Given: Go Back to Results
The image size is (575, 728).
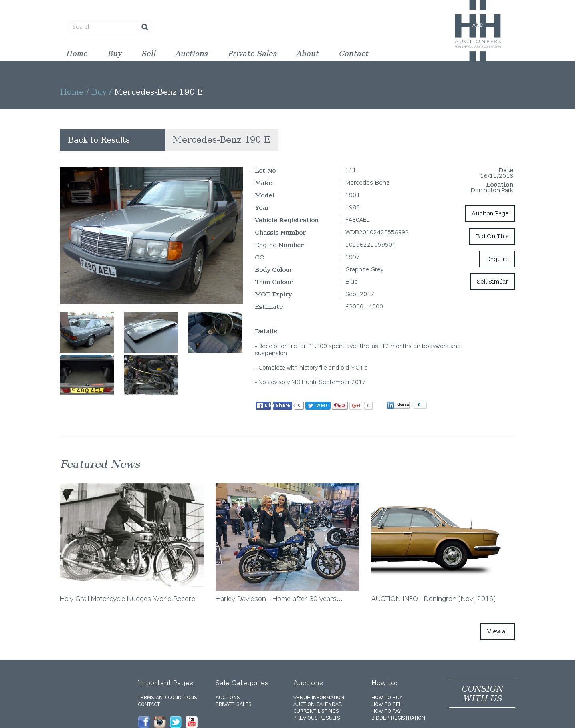Looking at the screenshot, I should (112, 140).
